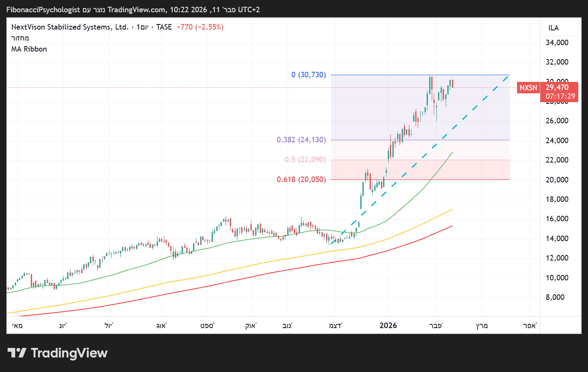This screenshot has width=588, height=372.
Task: Select the 29,470 current price label
Action: (x=557, y=87)
